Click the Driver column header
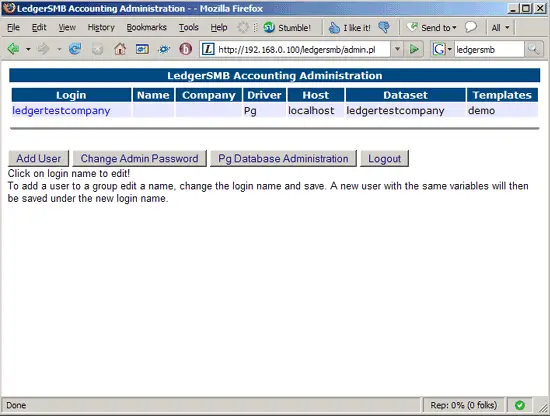The height and width of the screenshot is (416, 550). [264, 95]
